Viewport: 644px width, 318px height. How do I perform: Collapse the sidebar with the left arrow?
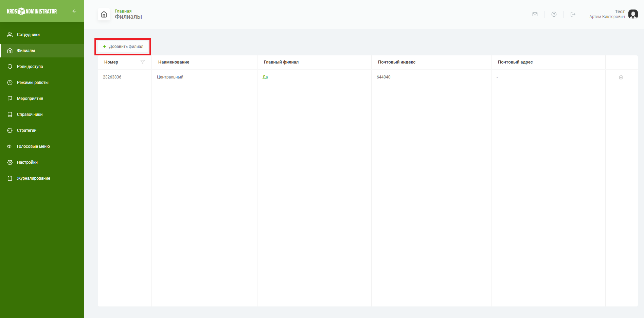pos(74,11)
